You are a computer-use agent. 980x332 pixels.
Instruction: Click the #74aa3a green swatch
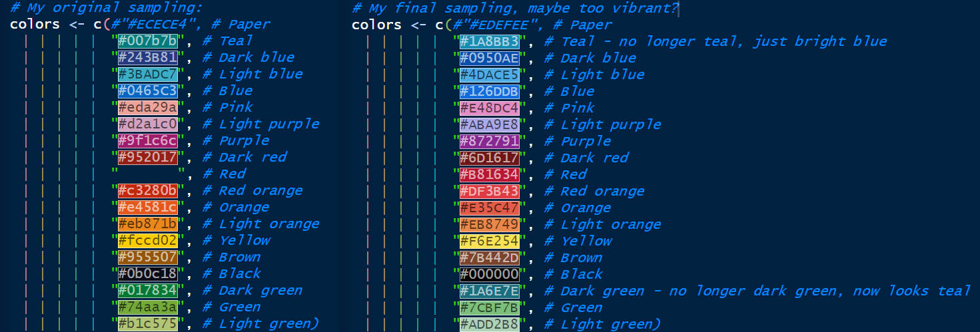pyautogui.click(x=147, y=307)
